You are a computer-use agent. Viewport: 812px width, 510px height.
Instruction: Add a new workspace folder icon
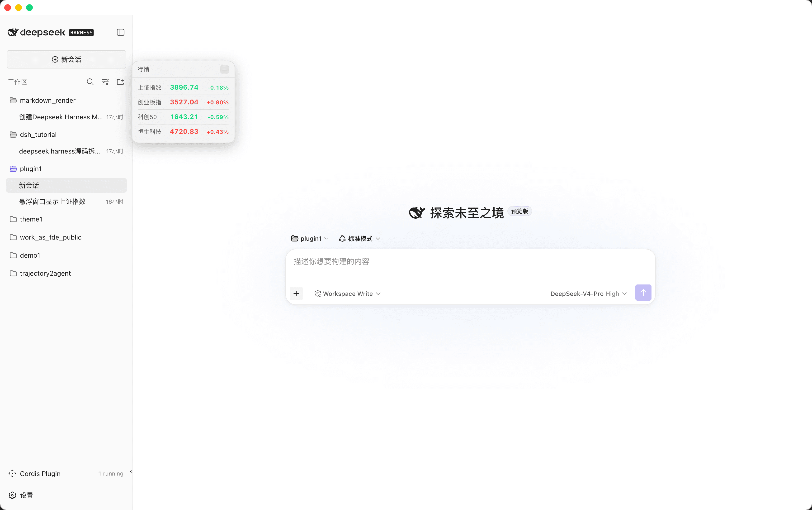coord(120,82)
